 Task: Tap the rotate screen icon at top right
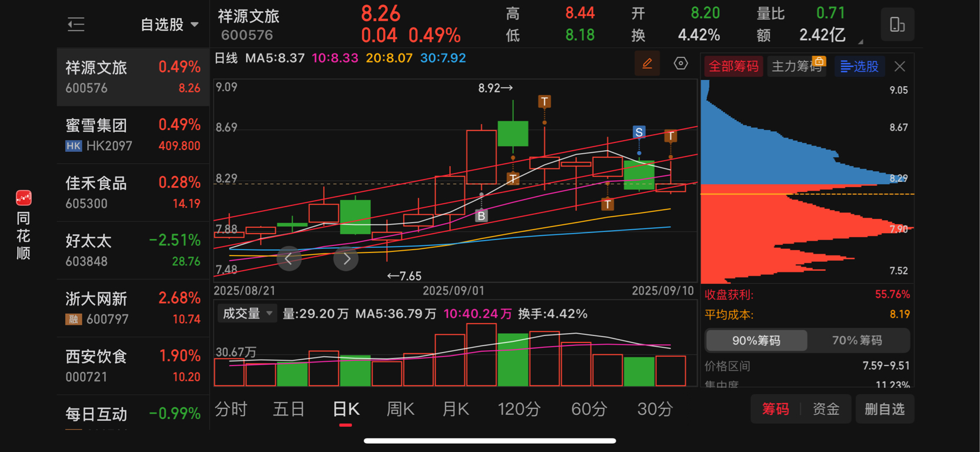point(897,24)
